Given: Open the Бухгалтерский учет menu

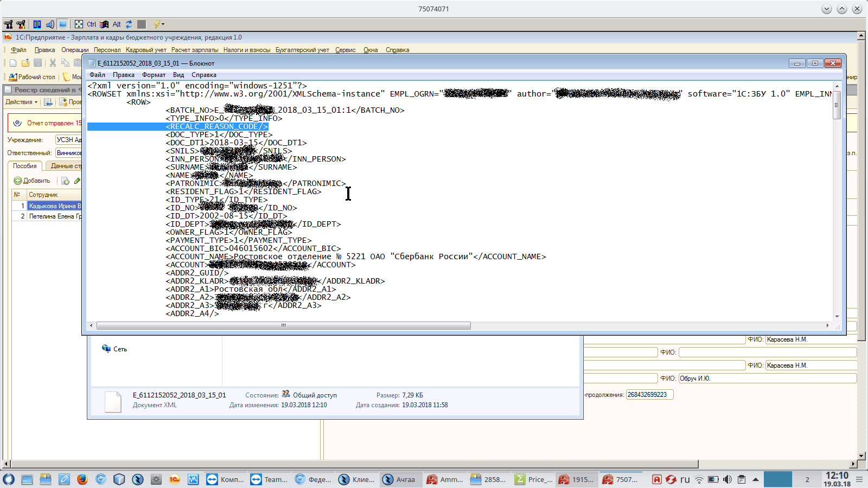Looking at the screenshot, I should [x=302, y=50].
